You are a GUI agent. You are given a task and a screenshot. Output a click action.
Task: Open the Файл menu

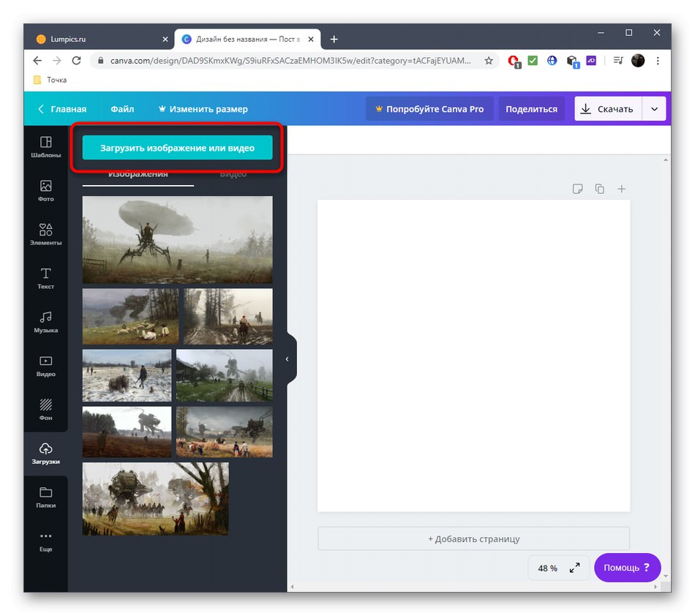click(x=122, y=109)
